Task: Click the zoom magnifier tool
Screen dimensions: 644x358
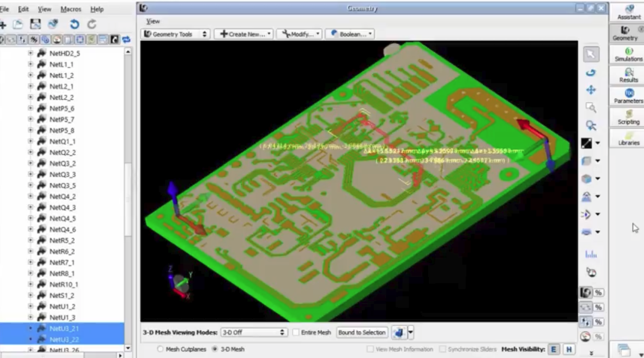Action: click(x=591, y=108)
